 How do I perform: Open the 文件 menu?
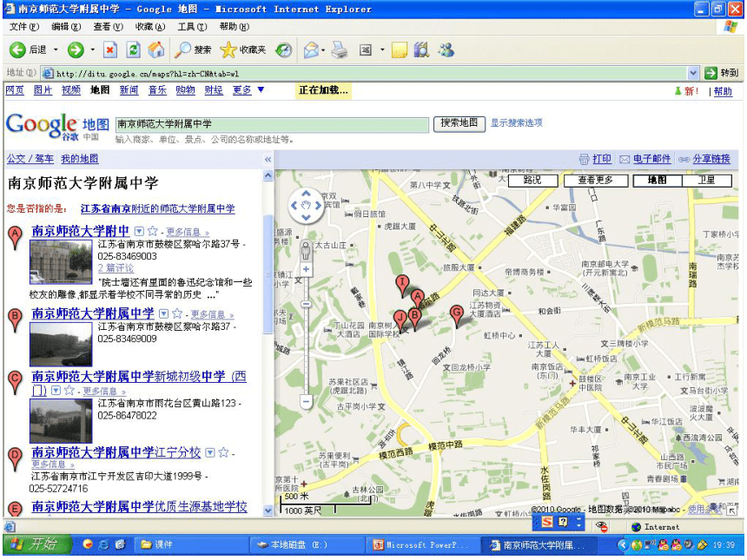pos(23,27)
